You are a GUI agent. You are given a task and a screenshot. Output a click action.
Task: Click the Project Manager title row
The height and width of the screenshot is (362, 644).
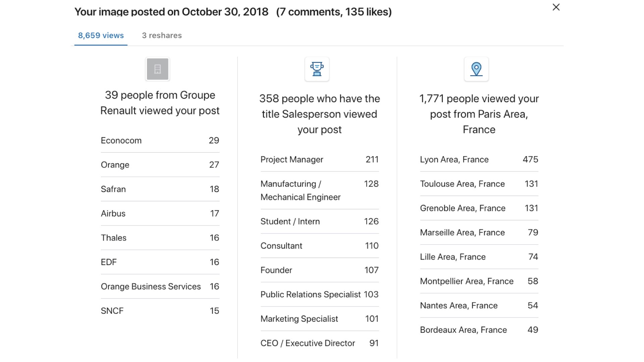[320, 160]
